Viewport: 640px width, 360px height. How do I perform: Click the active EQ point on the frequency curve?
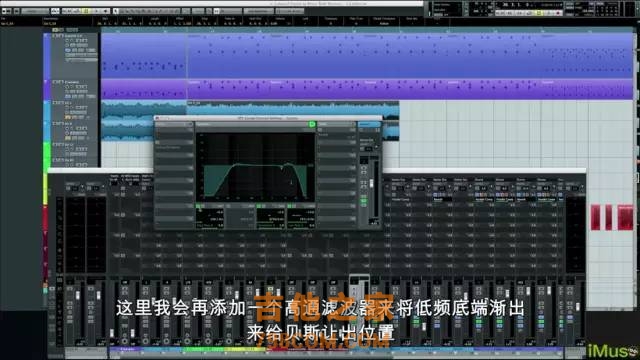(282, 167)
